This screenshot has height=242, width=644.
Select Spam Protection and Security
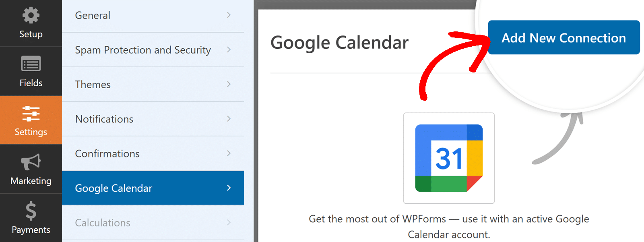143,50
